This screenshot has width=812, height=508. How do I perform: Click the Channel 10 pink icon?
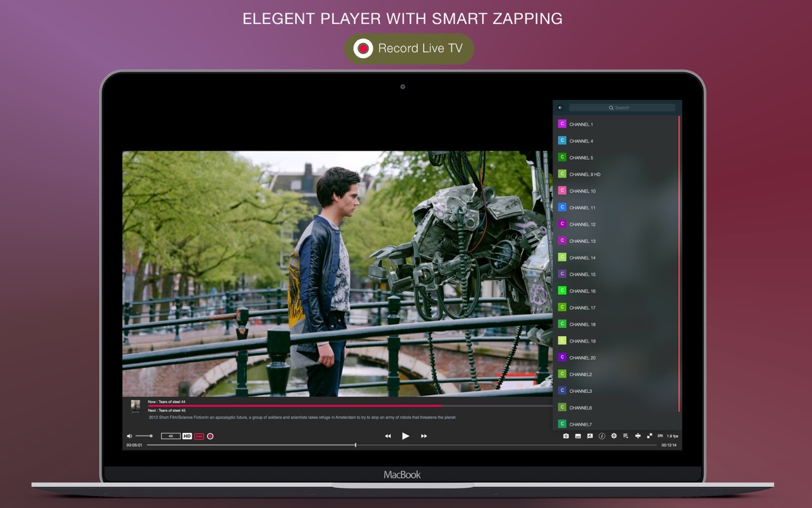click(x=562, y=190)
